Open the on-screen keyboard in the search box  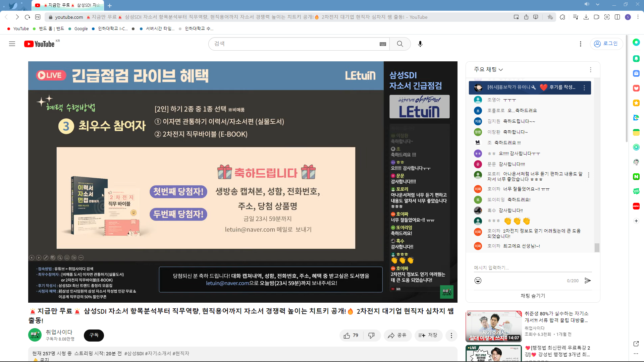[x=383, y=44]
